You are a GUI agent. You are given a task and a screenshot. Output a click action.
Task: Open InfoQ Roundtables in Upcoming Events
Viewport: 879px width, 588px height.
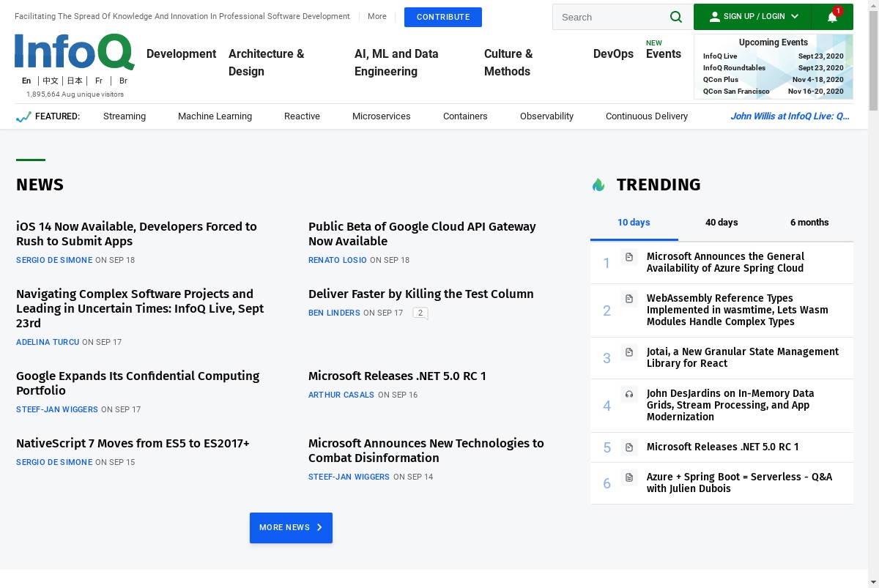[x=734, y=68]
